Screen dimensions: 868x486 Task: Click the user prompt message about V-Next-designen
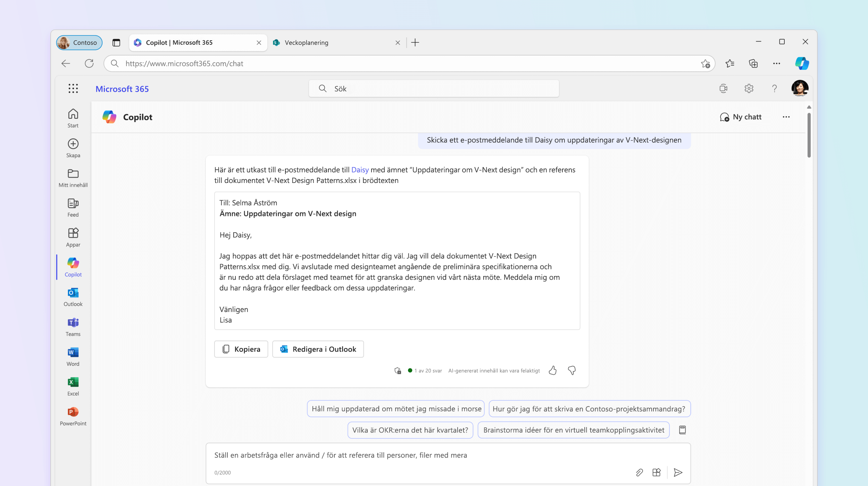pos(554,140)
